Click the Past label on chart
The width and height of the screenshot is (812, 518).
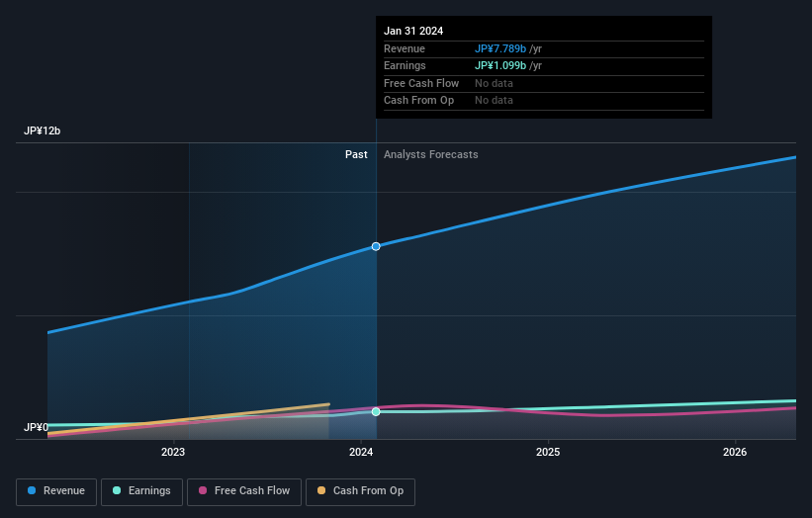(356, 155)
